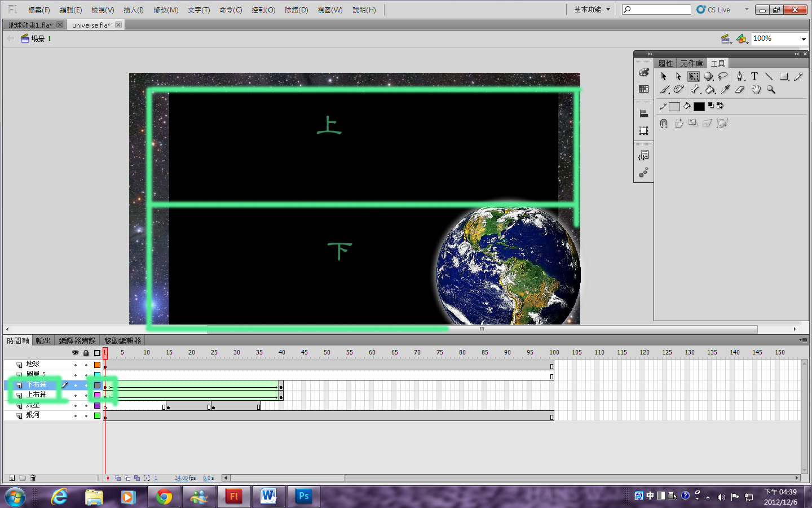
Task: Swap stroke and fill colors
Action: pos(720,105)
